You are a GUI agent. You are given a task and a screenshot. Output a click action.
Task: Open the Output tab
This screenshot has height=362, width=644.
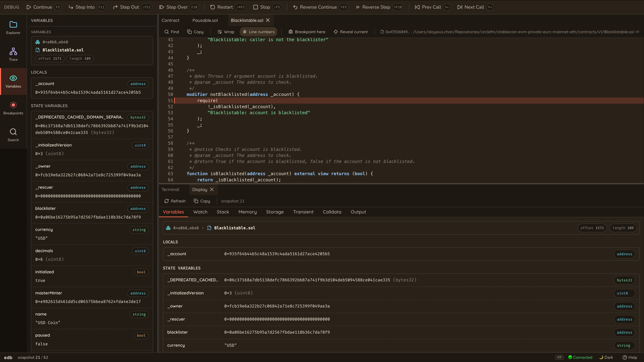click(358, 212)
